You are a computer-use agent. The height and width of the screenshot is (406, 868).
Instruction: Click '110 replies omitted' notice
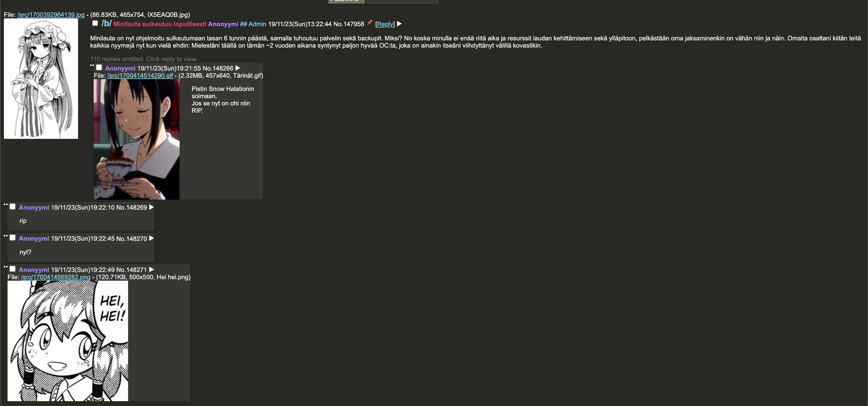coord(143,59)
